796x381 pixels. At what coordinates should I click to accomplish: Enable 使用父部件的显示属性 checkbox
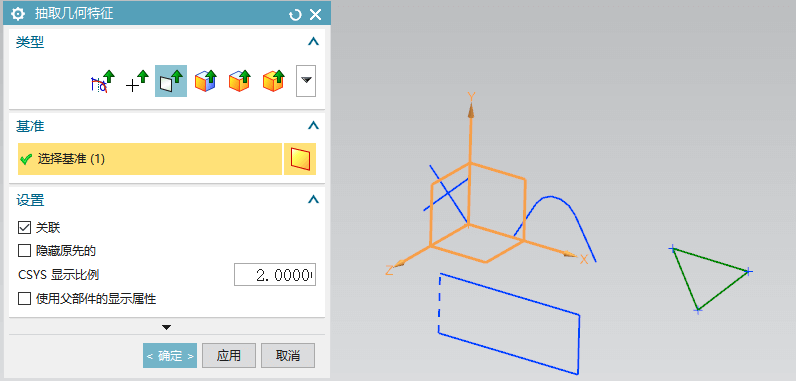coord(24,299)
